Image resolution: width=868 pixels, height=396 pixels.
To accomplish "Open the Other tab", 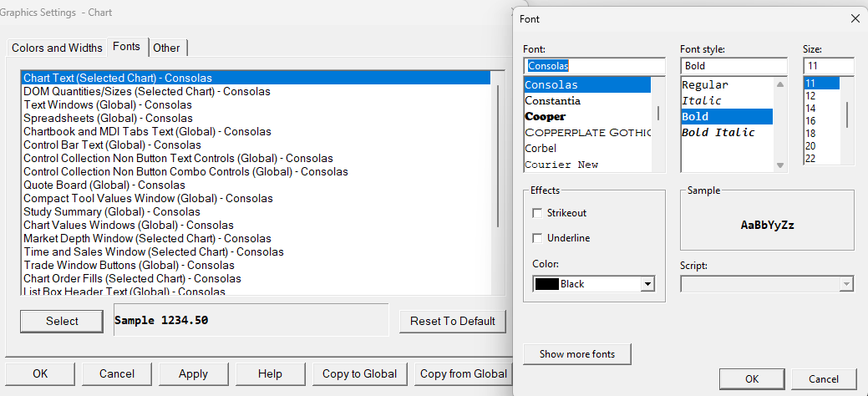I will pyautogui.click(x=167, y=48).
